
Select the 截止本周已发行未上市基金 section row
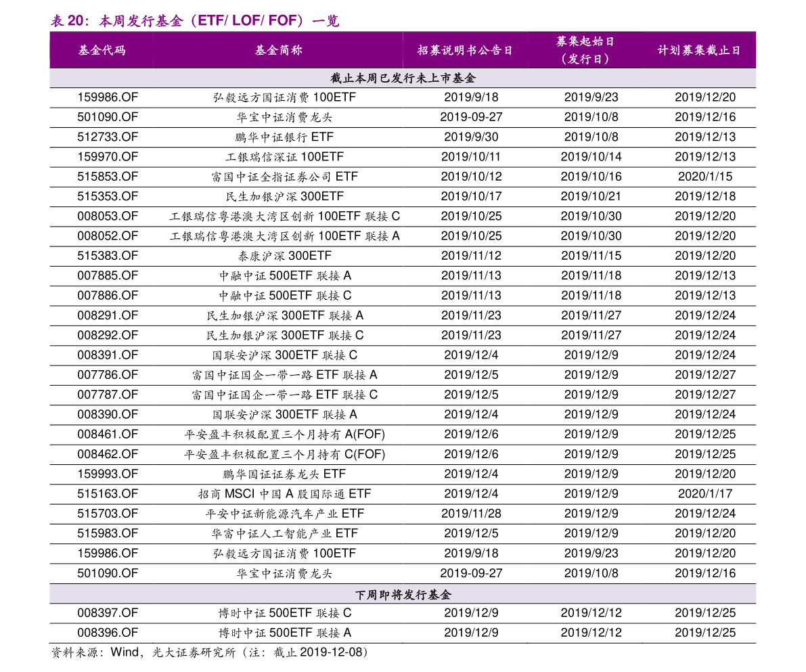[x=403, y=78]
